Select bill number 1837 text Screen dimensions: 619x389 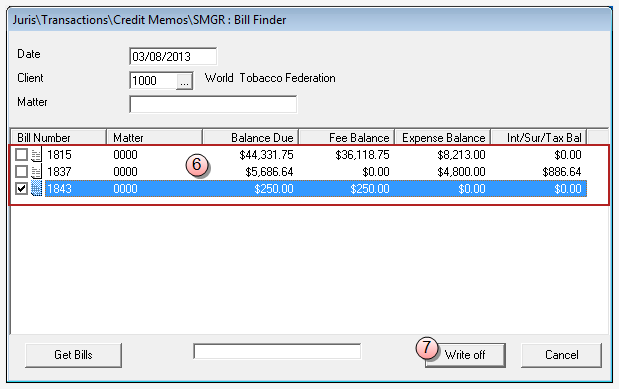pos(59,172)
